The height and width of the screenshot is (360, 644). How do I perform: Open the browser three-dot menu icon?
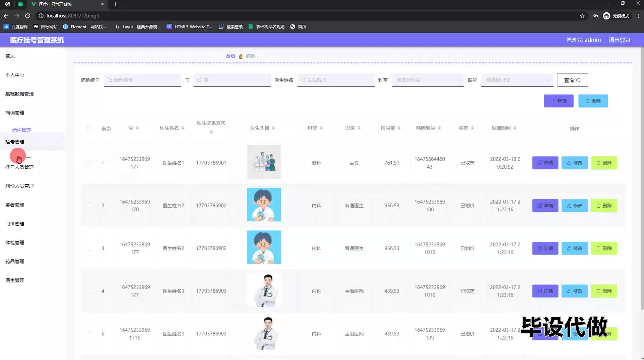(x=638, y=16)
